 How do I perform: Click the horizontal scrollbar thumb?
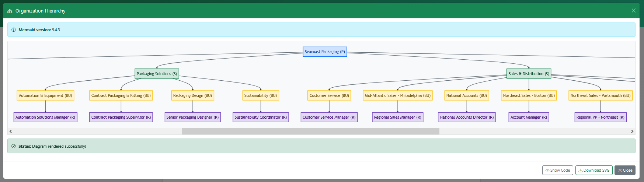[x=310, y=131]
